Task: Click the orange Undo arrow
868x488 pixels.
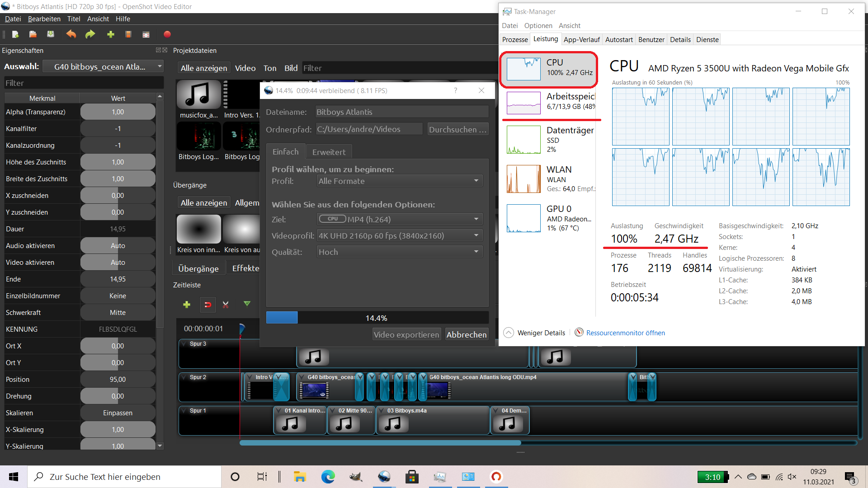Action: tap(71, 34)
